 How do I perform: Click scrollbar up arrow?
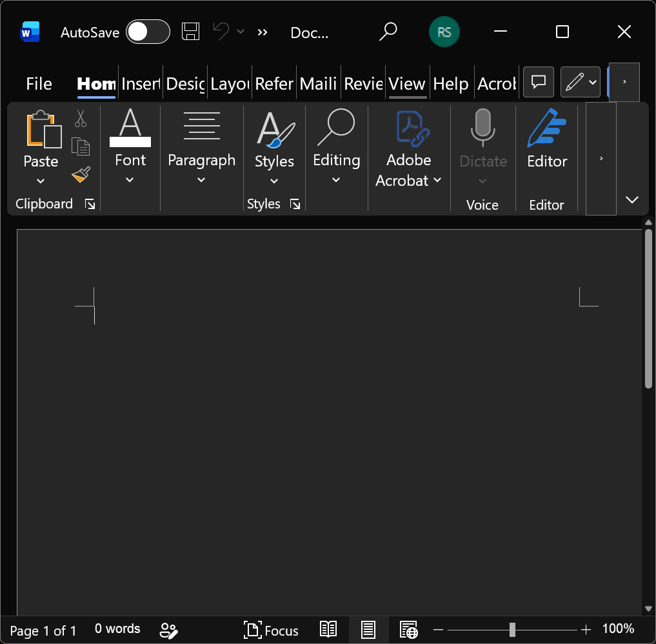tap(648, 223)
